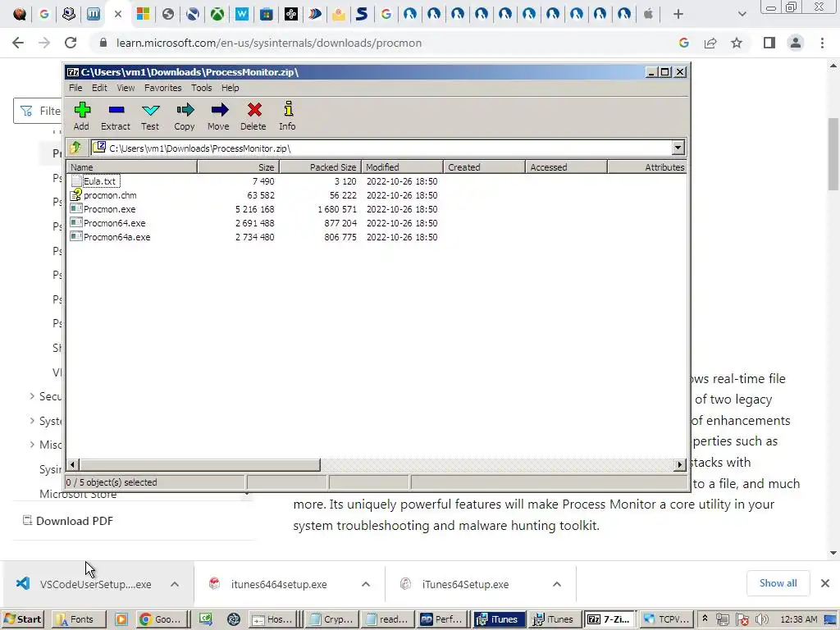
Task: Bookmark this page with the star icon
Action: (x=737, y=43)
